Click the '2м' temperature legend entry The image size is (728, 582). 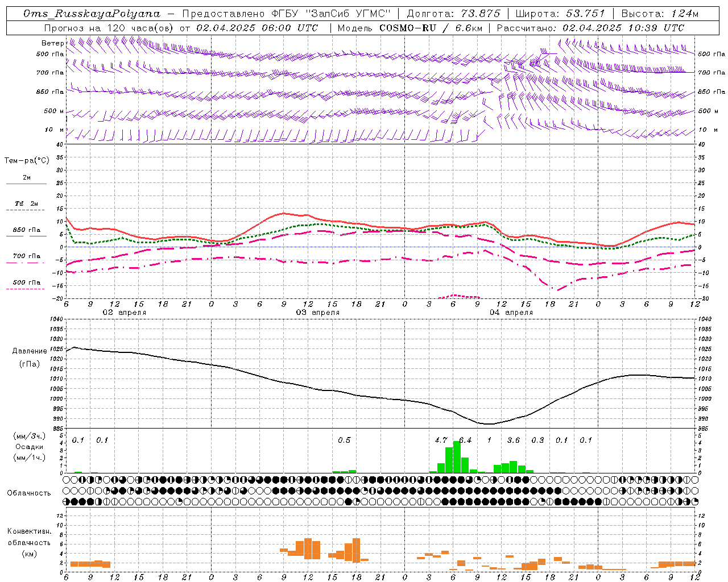click(x=27, y=178)
